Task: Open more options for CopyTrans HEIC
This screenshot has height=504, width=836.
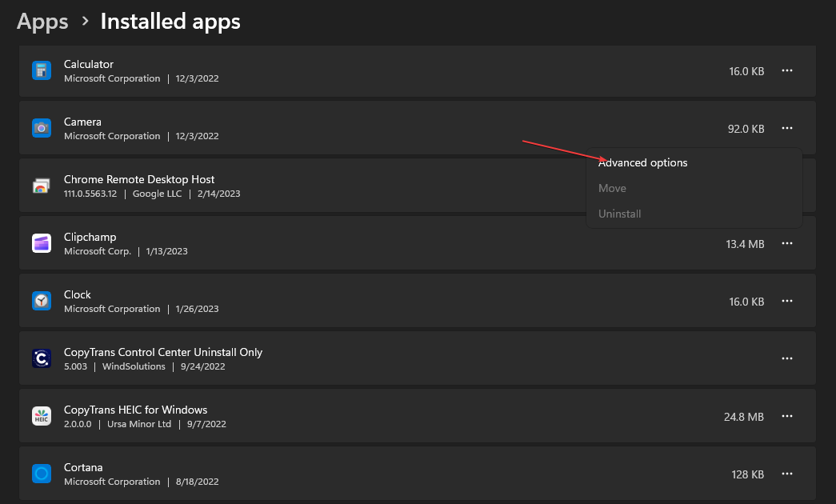Action: pyautogui.click(x=787, y=416)
